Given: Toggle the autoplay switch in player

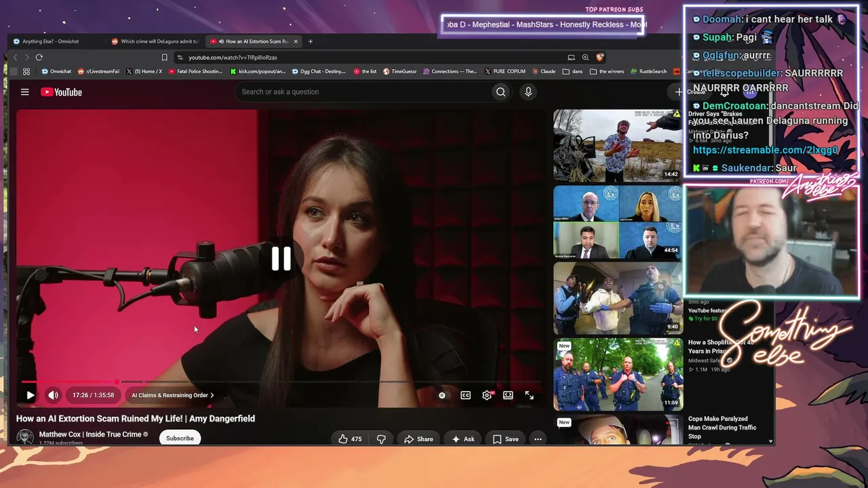Looking at the screenshot, I should click(442, 395).
